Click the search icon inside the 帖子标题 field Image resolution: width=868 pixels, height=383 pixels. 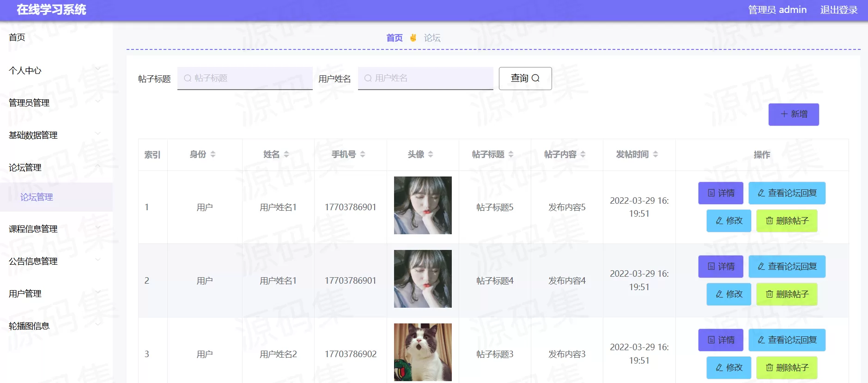coord(188,78)
